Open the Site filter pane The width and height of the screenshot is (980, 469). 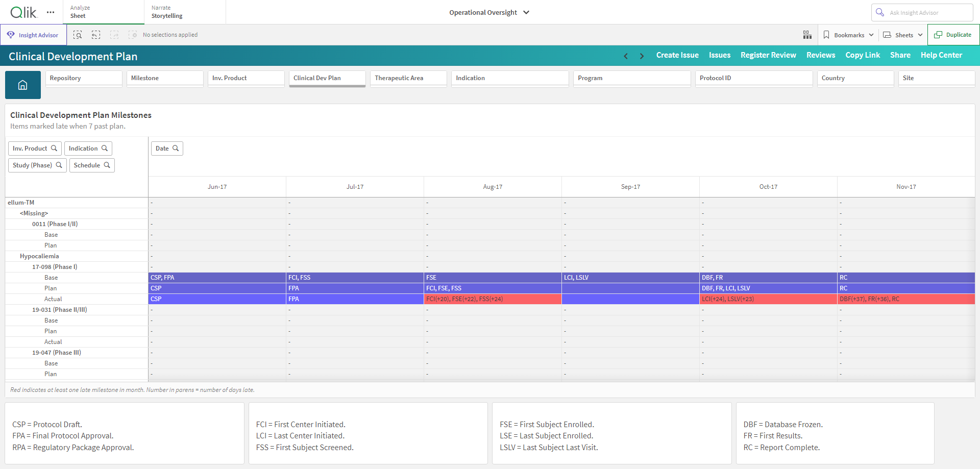(x=937, y=79)
